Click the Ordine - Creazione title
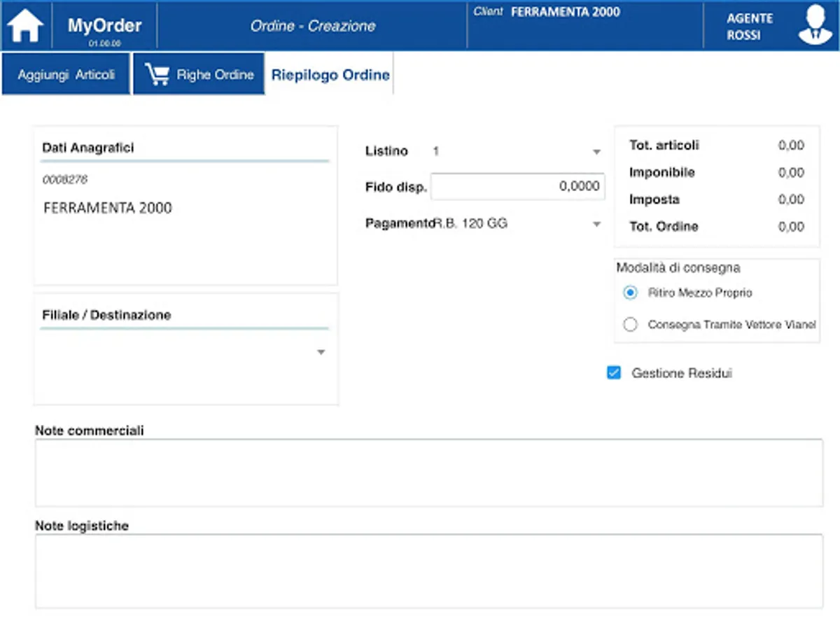 coord(312,27)
